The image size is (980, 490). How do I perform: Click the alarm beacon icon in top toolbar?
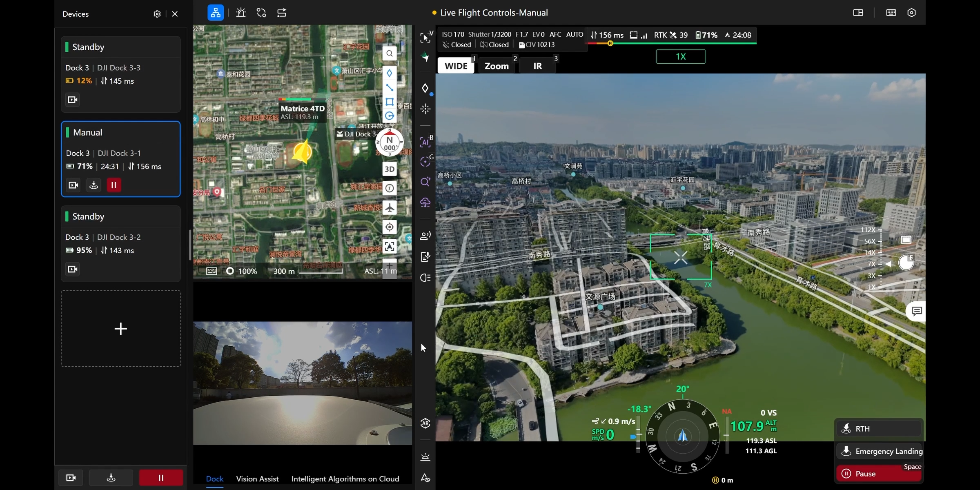click(x=241, y=13)
